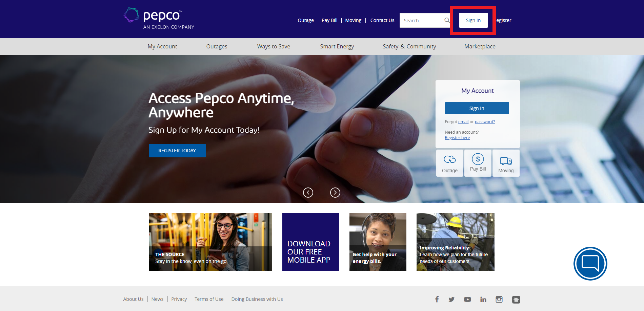Viewport: 644px width, 311px height.
Task: Open the Ways to Save menu
Action: (x=274, y=46)
